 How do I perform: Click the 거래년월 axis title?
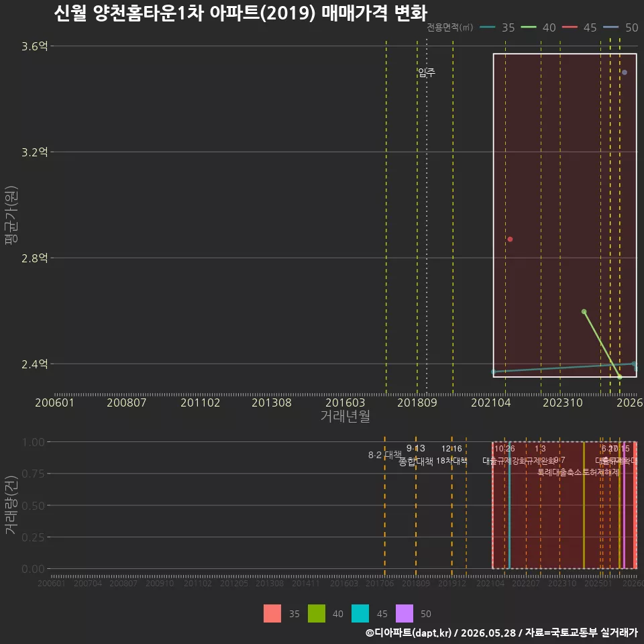pos(345,416)
